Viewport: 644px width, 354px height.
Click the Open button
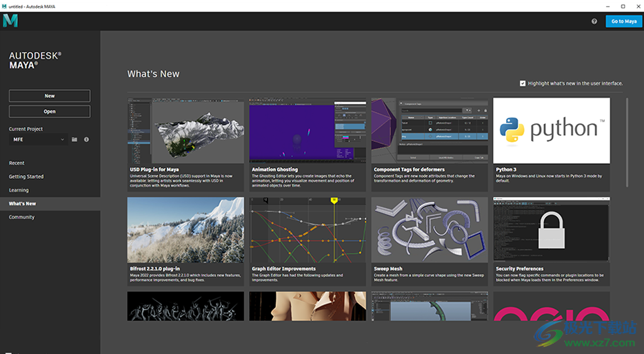point(50,112)
